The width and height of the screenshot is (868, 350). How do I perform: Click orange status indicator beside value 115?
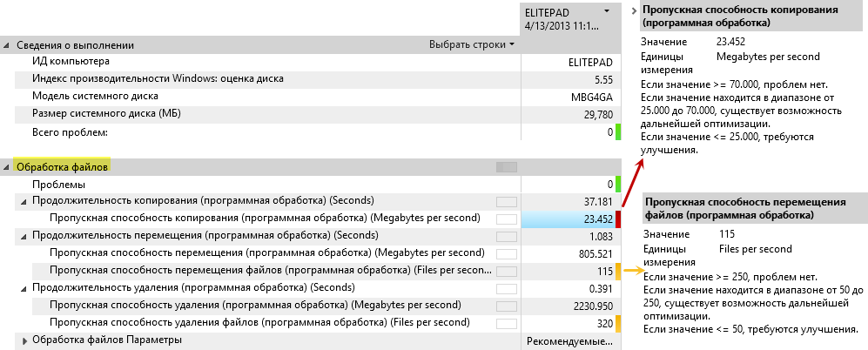click(x=618, y=272)
